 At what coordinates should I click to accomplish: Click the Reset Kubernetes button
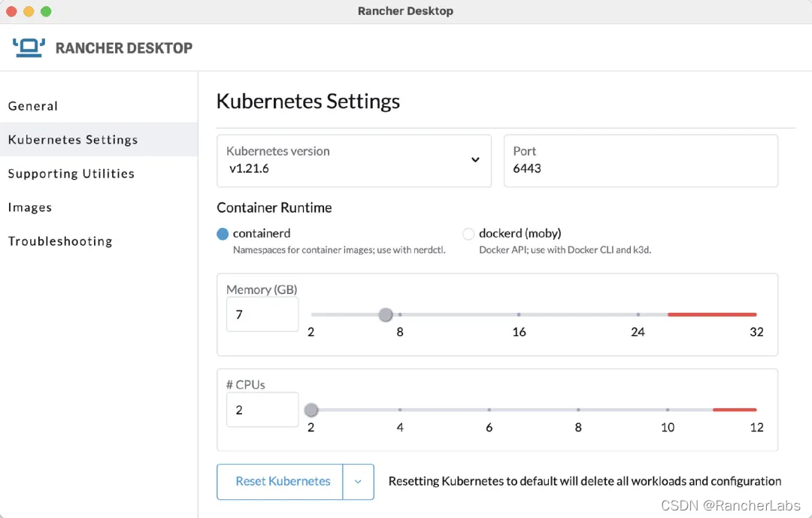point(280,482)
